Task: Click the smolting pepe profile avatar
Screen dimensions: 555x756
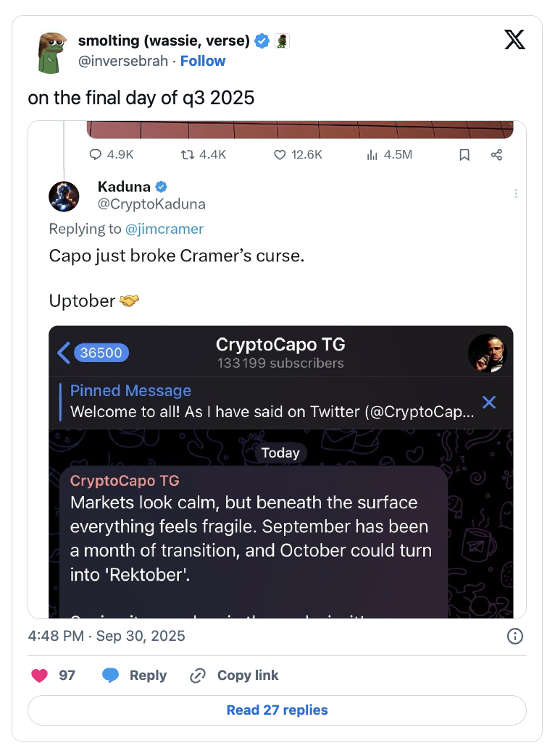Action: [51, 53]
